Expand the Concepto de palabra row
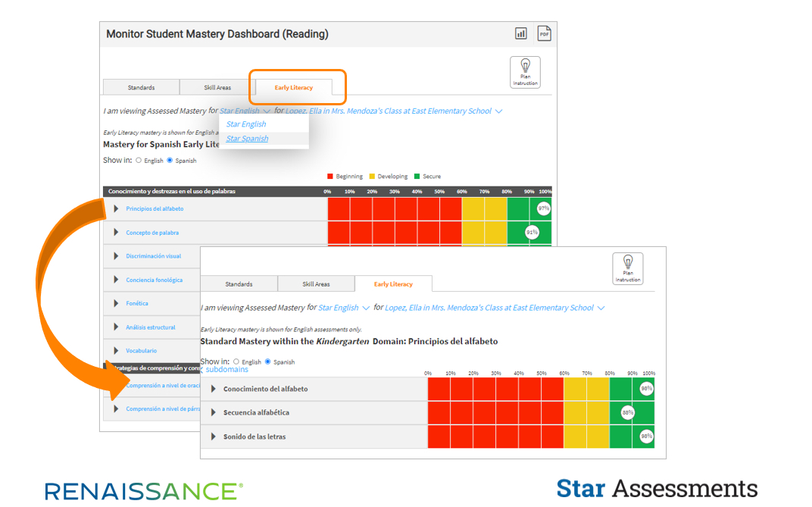The height and width of the screenshot is (507, 812). click(116, 233)
